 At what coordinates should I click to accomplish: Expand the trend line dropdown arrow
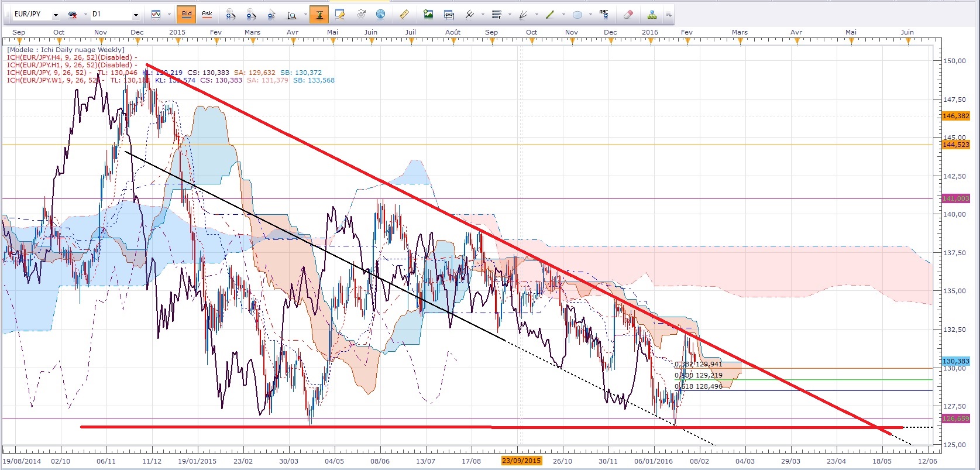pyautogui.click(x=563, y=14)
